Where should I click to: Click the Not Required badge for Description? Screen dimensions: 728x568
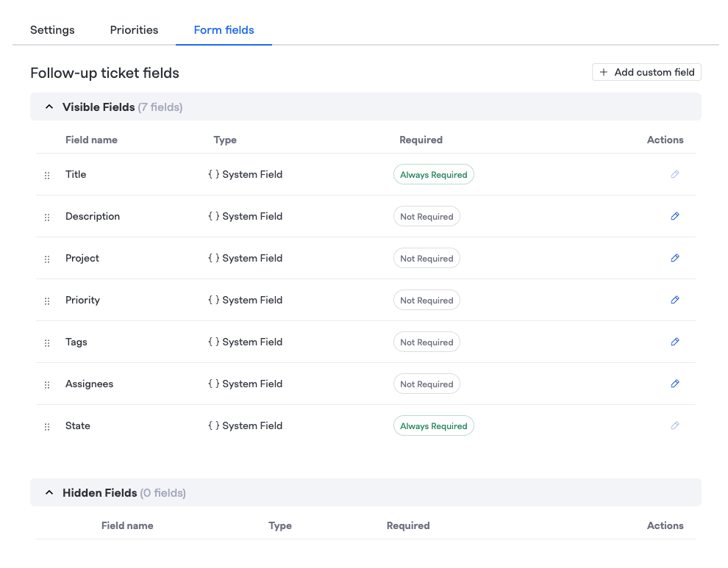[x=427, y=217]
